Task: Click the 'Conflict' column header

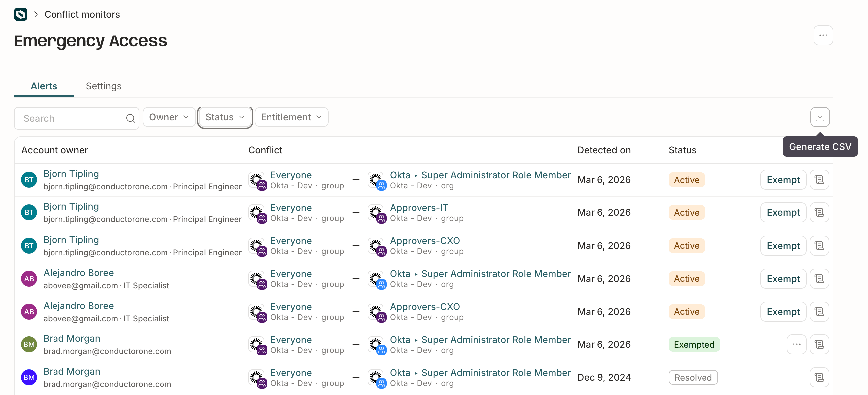Action: tap(265, 150)
